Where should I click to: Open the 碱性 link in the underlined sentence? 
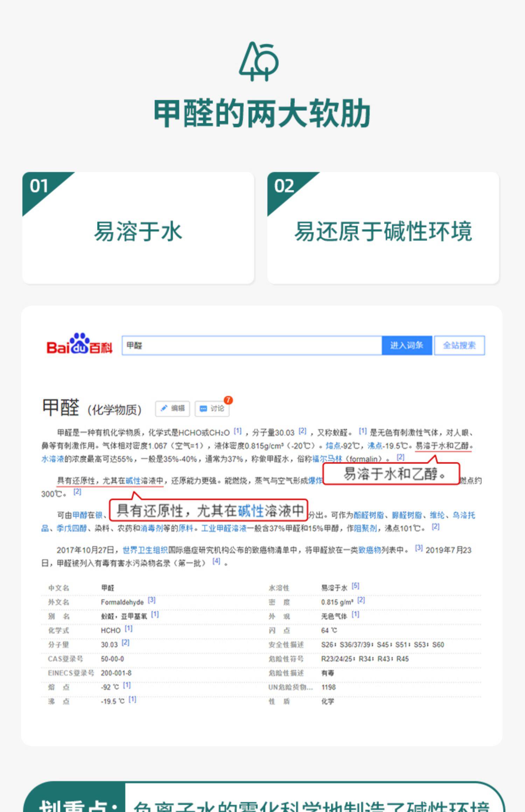133,481
